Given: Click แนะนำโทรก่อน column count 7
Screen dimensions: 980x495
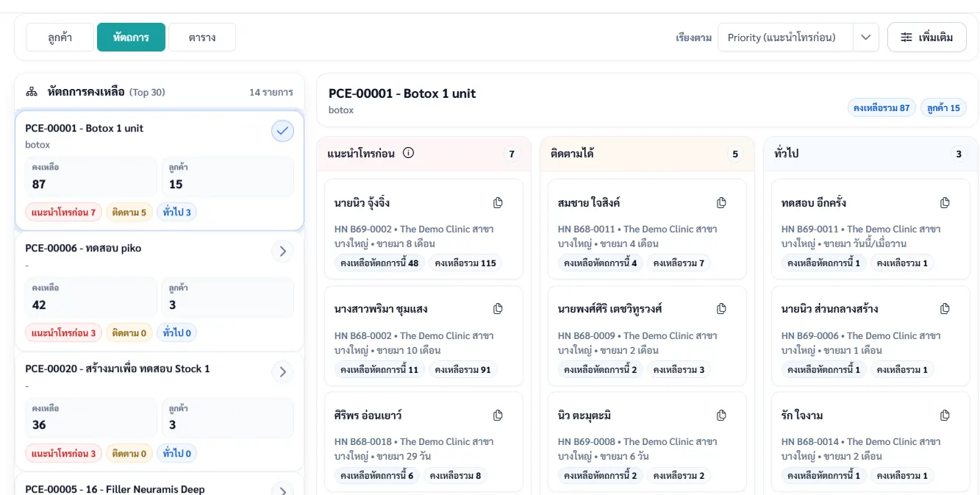Looking at the screenshot, I should (512, 154).
